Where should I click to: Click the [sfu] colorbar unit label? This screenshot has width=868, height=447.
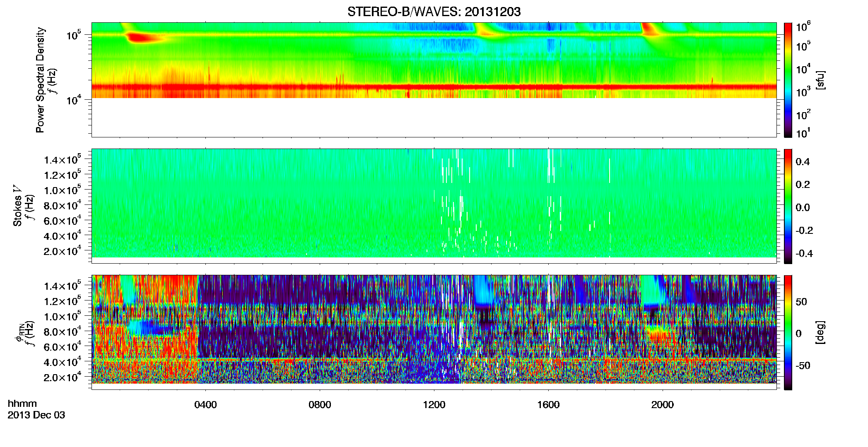pos(820,80)
